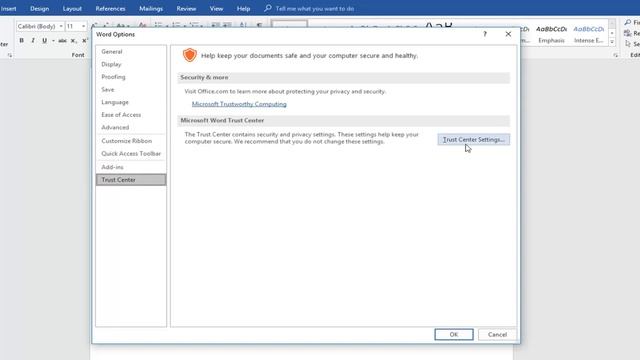Open Font dialog launcher in the ribbon

[x=10, y=55]
